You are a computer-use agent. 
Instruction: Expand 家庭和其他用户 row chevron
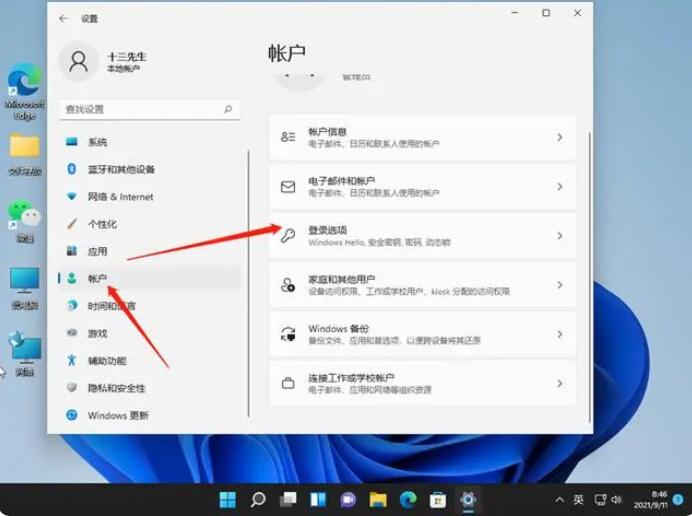pyautogui.click(x=560, y=285)
